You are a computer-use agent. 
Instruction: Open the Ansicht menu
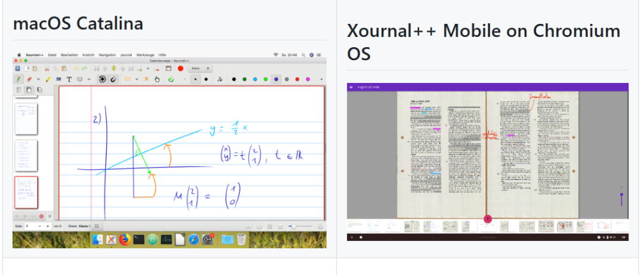pos(88,54)
